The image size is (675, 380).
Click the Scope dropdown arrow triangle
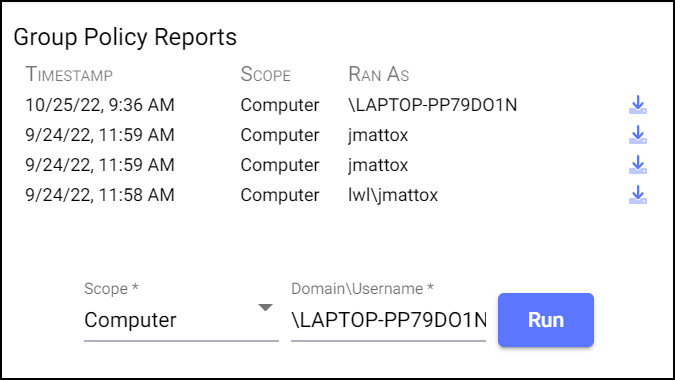pyautogui.click(x=266, y=307)
